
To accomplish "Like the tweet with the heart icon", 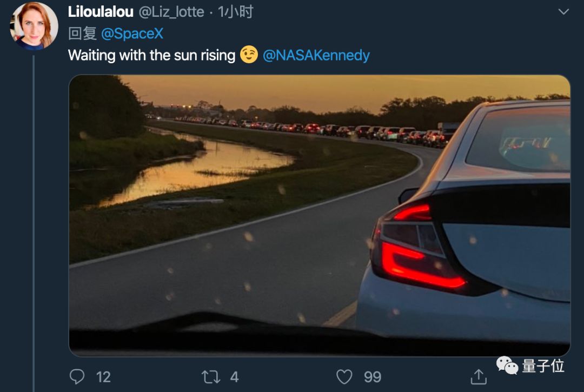I will pyautogui.click(x=344, y=376).
